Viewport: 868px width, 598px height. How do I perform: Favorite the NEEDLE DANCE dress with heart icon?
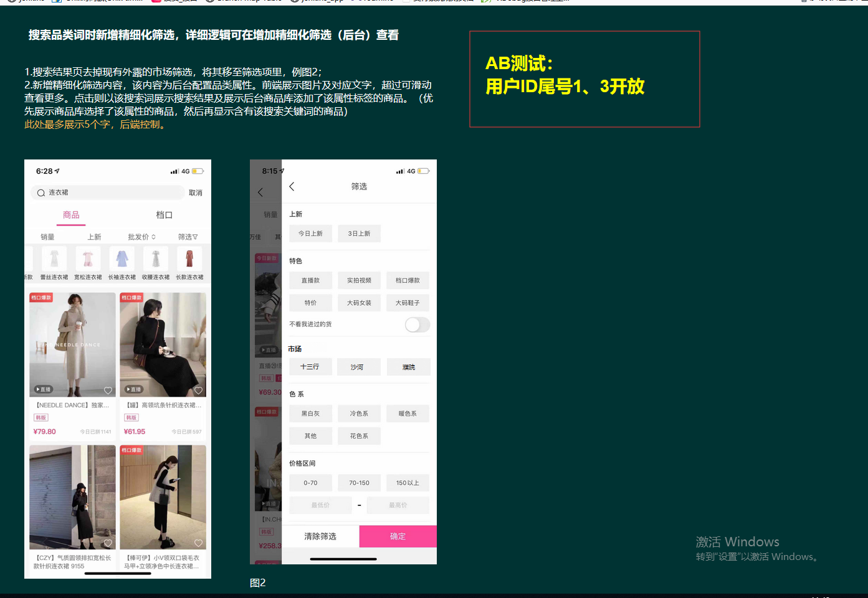click(108, 391)
